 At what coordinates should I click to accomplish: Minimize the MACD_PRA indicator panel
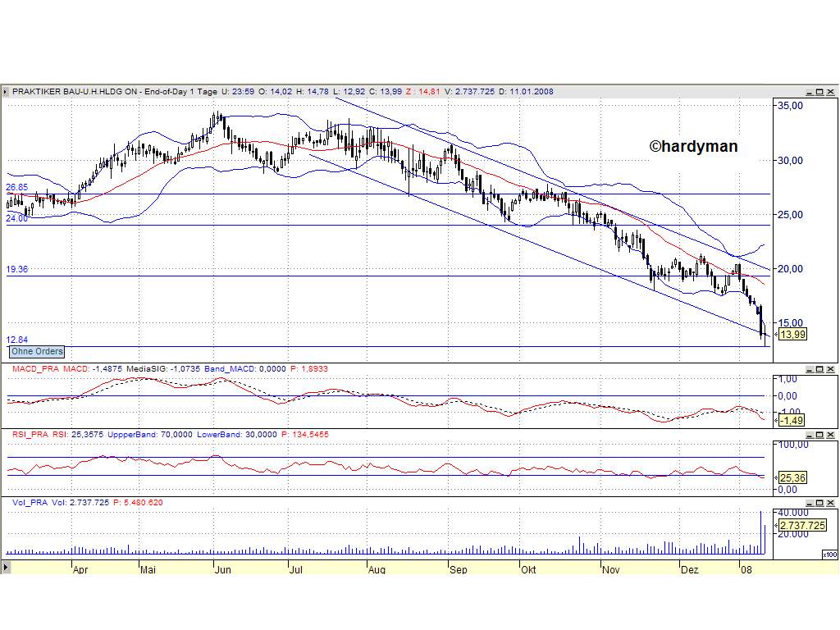coord(809,369)
